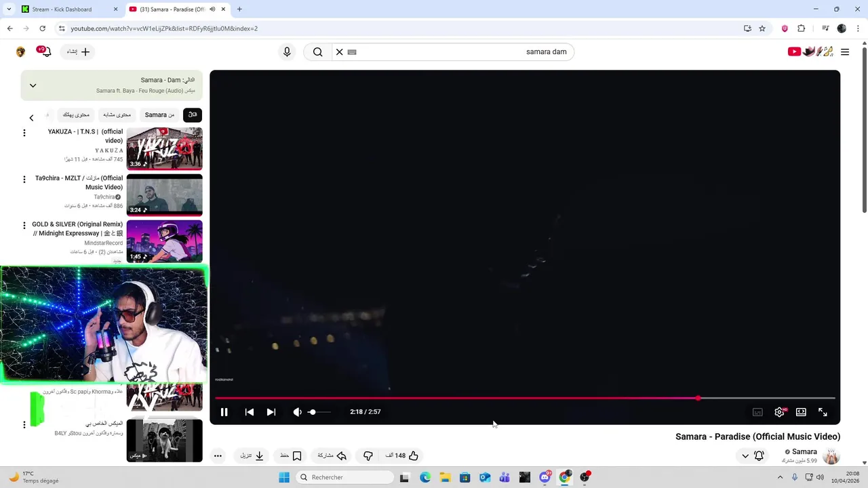Open YAKUZA T.N.S video thumbnail
This screenshot has width=868, height=488.
[x=164, y=148]
